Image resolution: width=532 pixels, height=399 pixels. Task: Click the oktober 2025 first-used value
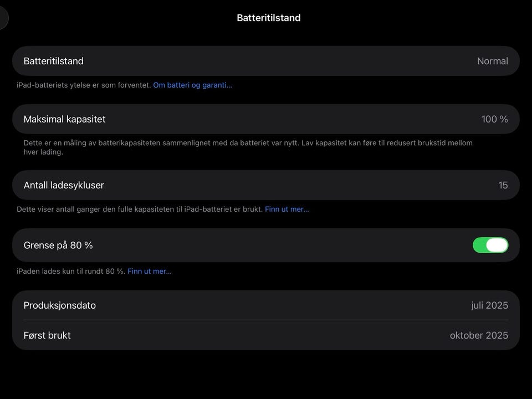coord(479,335)
